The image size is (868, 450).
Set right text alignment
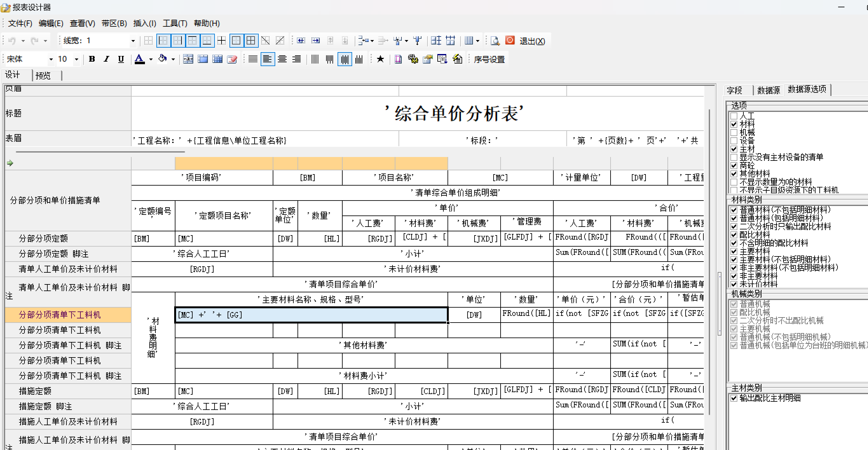297,59
